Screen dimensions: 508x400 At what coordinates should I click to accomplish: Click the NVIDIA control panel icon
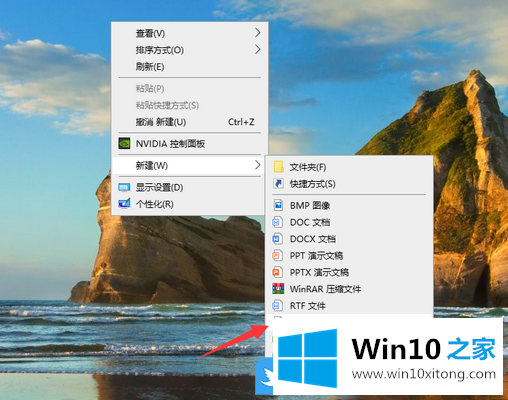tap(124, 143)
